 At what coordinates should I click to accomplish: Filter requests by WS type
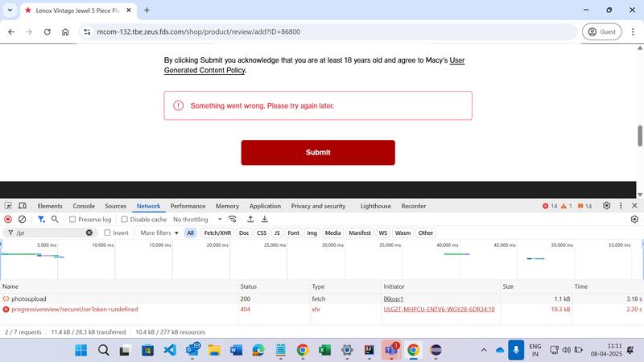[383, 232]
